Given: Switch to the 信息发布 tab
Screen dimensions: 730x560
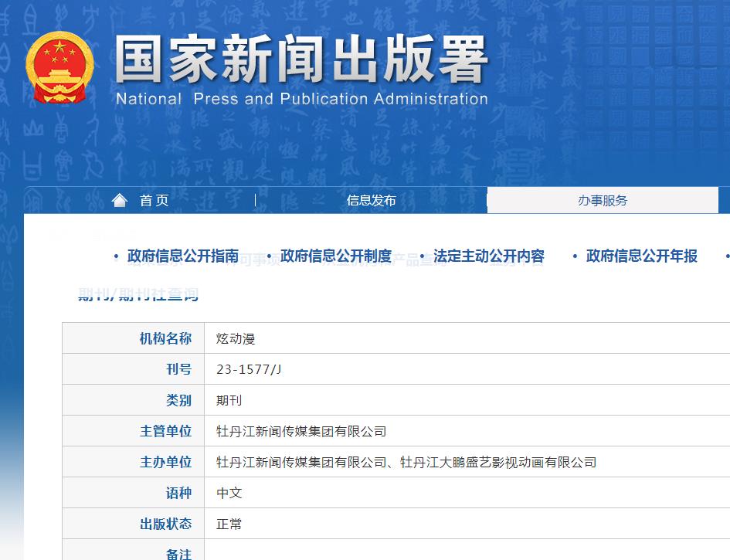Looking at the screenshot, I should 372,199.
